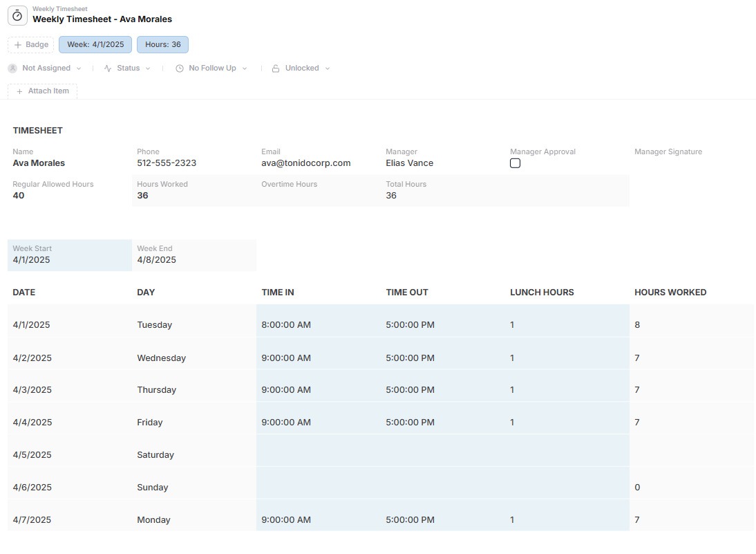The image size is (756, 554).
Task: Click the Regular Allowed Hours value 40
Action: coord(19,196)
